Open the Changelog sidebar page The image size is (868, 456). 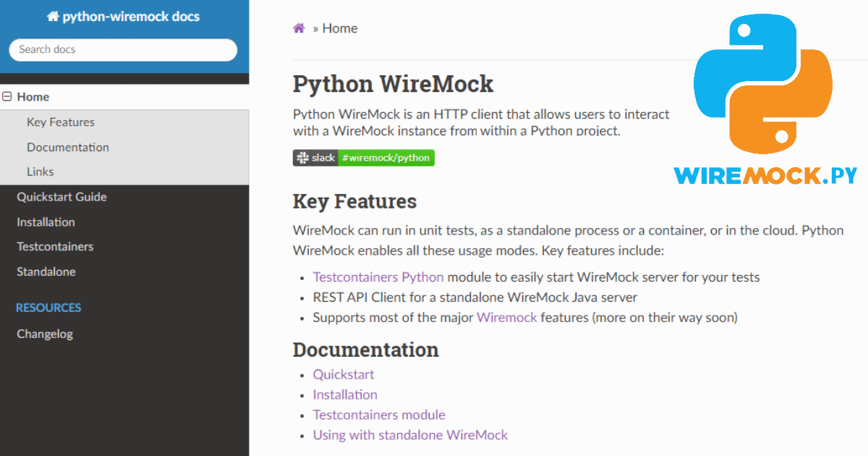(45, 334)
